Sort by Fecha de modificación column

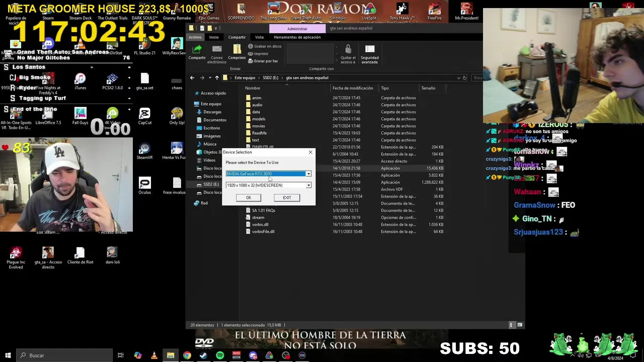click(x=353, y=88)
